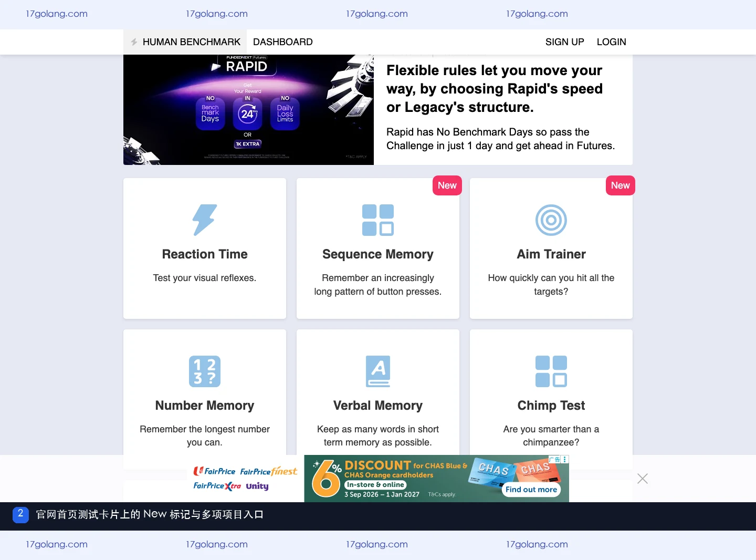
Task: Click the Reaction Time lightning bolt icon
Action: pos(205,220)
